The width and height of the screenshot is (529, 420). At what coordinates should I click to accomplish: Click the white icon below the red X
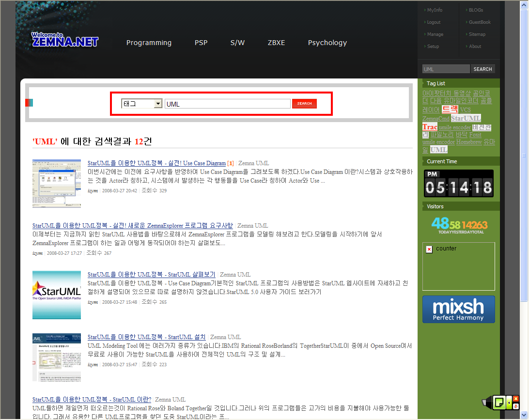click(516, 406)
